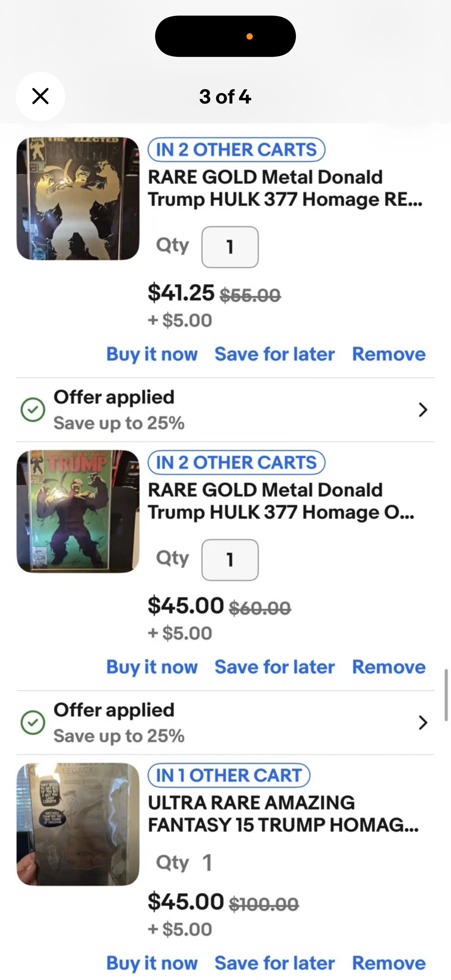Remove the $41.25 Hulk 377 item
Screen dimensions: 451x980
[x=389, y=354]
